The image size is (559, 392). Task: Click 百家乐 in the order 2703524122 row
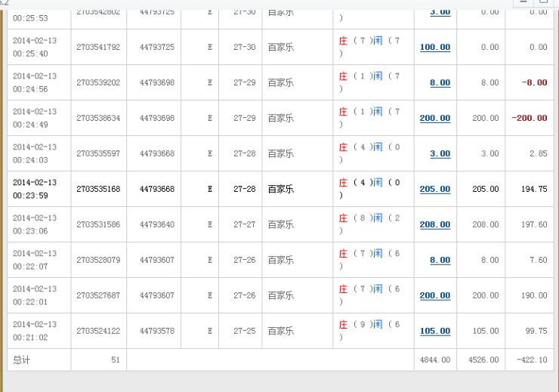click(281, 331)
